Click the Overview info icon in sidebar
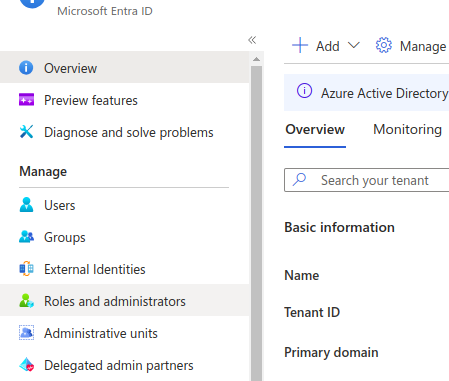Screen dimensions: 449x381 [26, 68]
